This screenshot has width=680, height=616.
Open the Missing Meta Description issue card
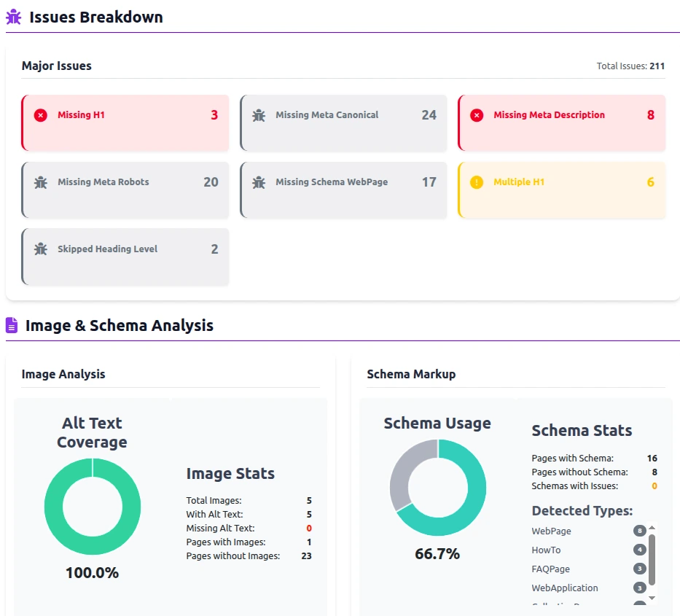[x=561, y=122]
